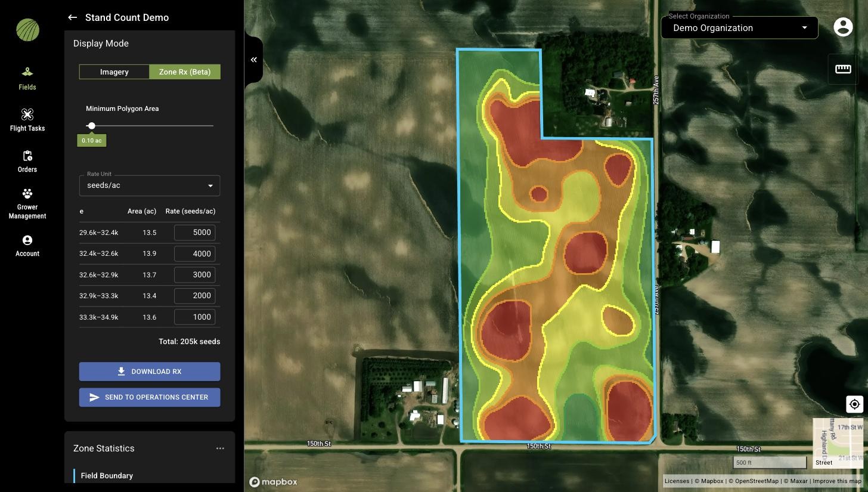Open the Licenses link
Screen dimensions: 868x492
677,481
